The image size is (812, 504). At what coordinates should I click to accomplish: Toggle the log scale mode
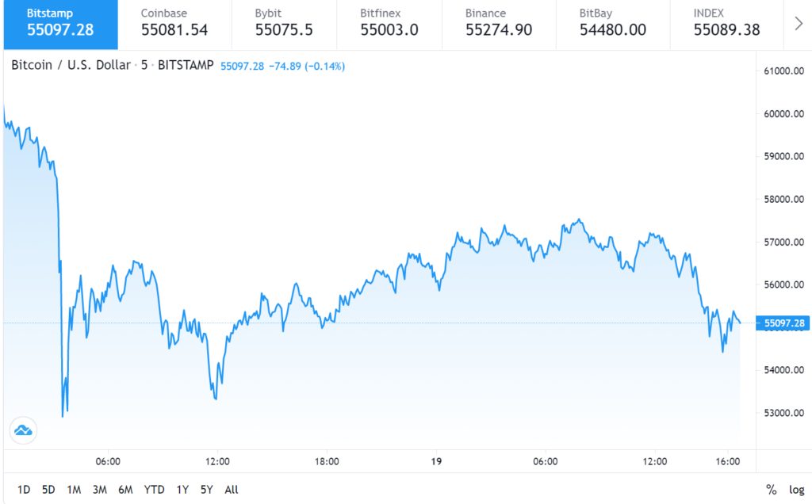[x=796, y=490]
